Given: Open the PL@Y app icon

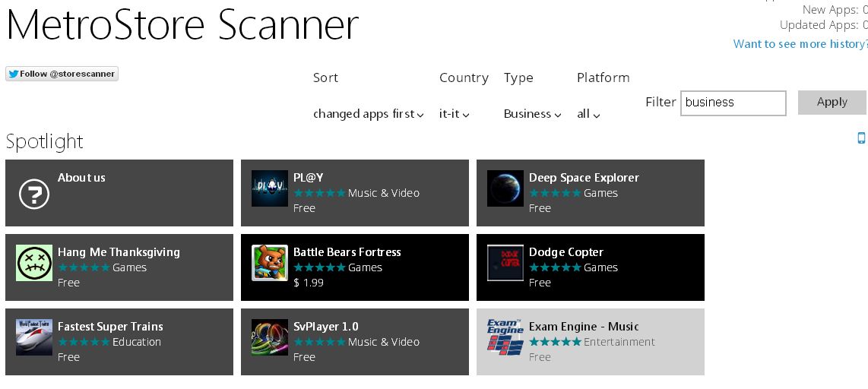Looking at the screenshot, I should click(270, 188).
